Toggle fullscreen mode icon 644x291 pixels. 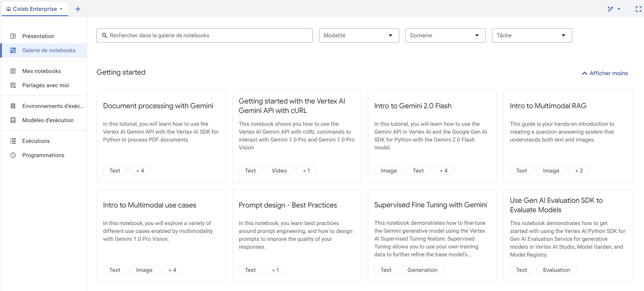(x=638, y=9)
